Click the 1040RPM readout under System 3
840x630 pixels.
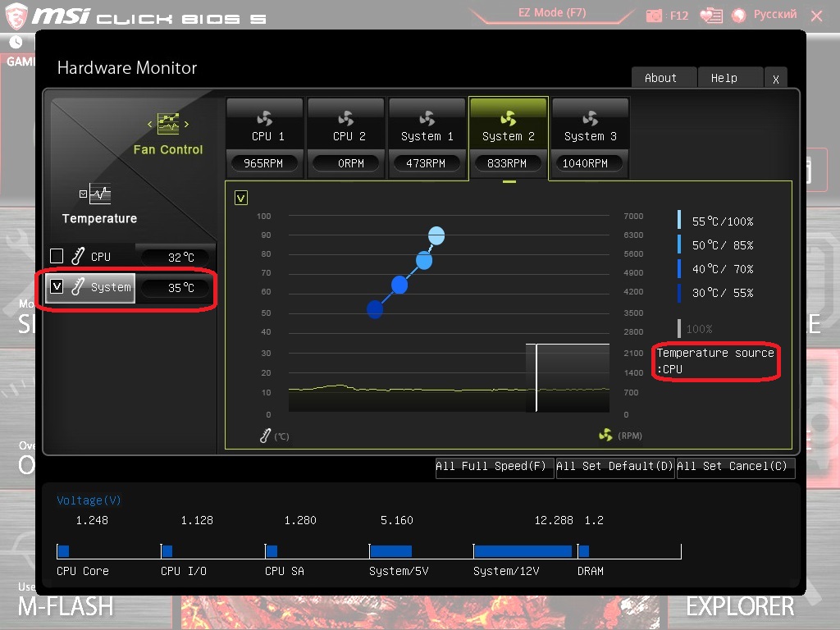tap(589, 163)
